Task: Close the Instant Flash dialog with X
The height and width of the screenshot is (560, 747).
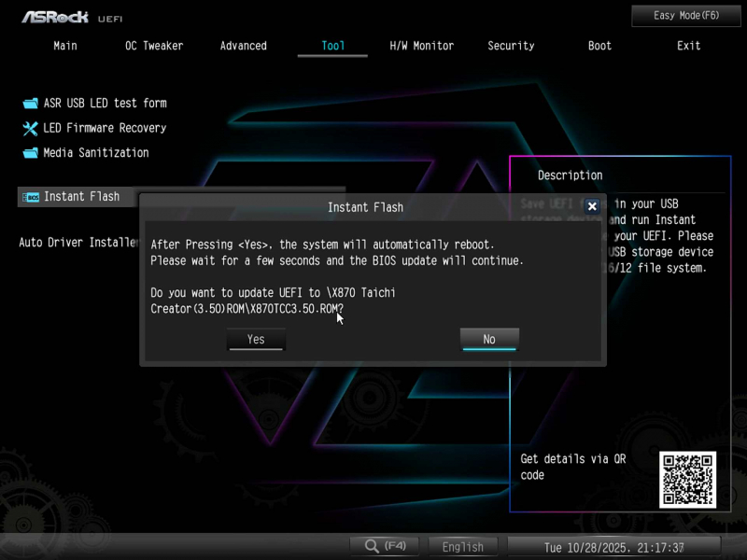Action: click(x=592, y=206)
